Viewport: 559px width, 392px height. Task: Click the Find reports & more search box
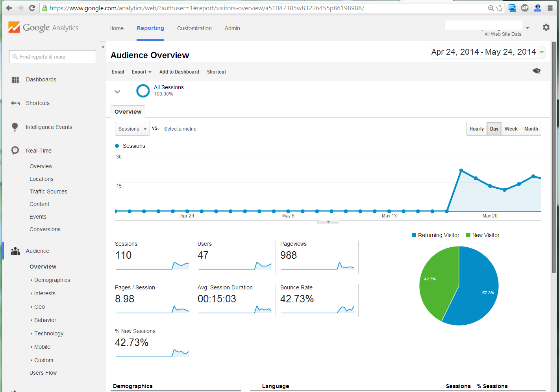tap(52, 57)
